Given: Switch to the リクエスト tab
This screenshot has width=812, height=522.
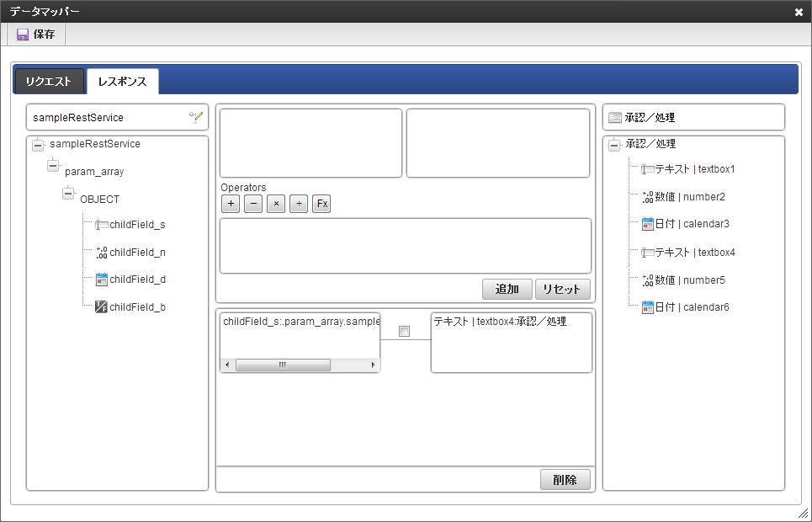Looking at the screenshot, I should (x=49, y=82).
